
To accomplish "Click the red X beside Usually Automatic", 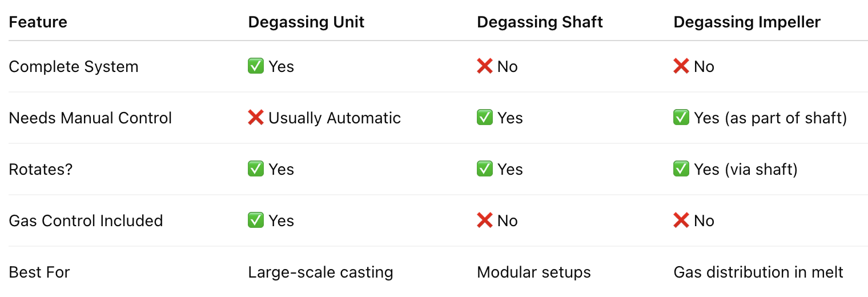I will 256,118.
